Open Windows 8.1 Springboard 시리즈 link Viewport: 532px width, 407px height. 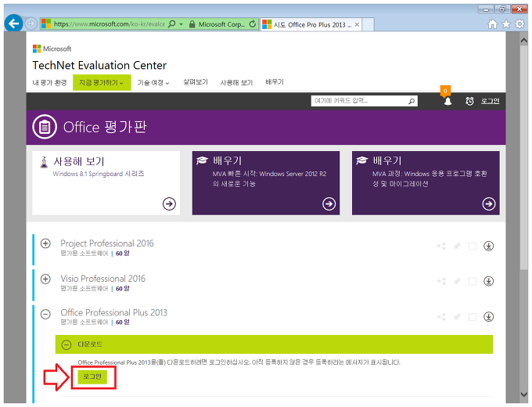[x=99, y=174]
